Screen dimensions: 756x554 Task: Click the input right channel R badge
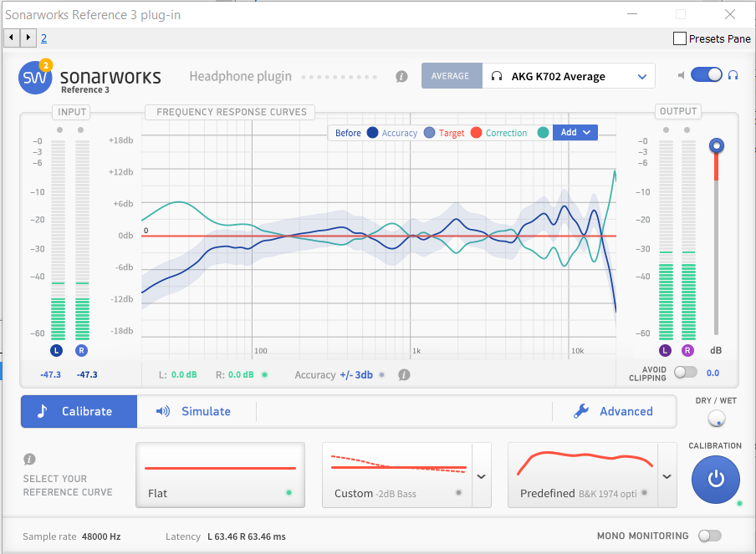[81, 351]
